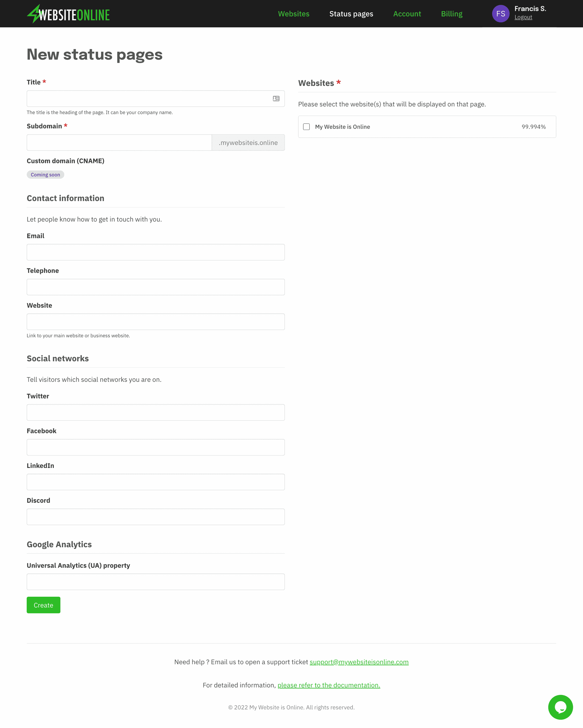Viewport: 583px width, 728px height.
Task: Check the My Website is Online checkbox
Action: tap(306, 127)
